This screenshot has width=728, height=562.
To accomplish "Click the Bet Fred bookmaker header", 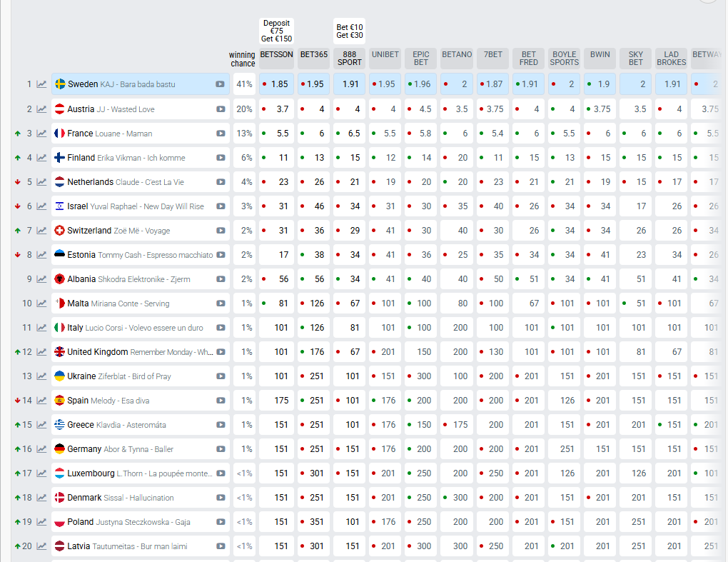I will pos(529,59).
